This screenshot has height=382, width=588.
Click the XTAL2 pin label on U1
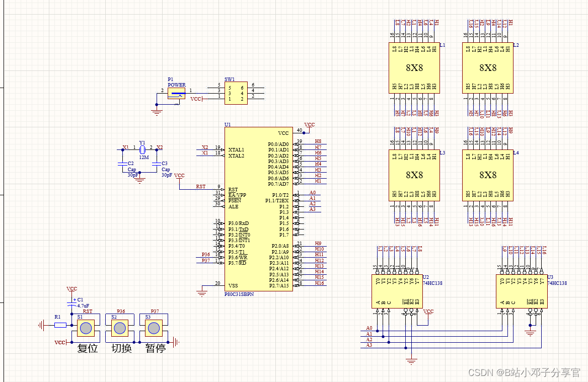click(x=236, y=156)
